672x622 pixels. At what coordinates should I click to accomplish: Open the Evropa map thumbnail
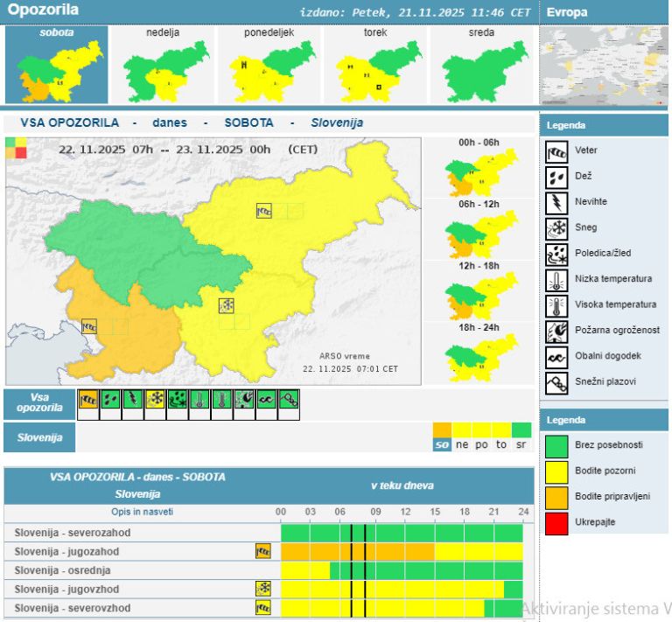click(604, 66)
